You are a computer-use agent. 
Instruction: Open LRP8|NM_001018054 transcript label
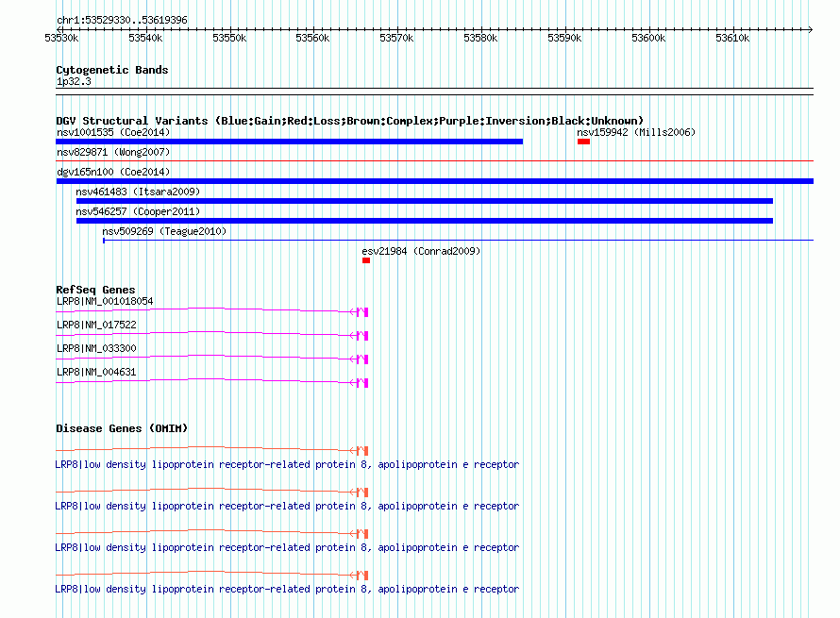coord(105,301)
